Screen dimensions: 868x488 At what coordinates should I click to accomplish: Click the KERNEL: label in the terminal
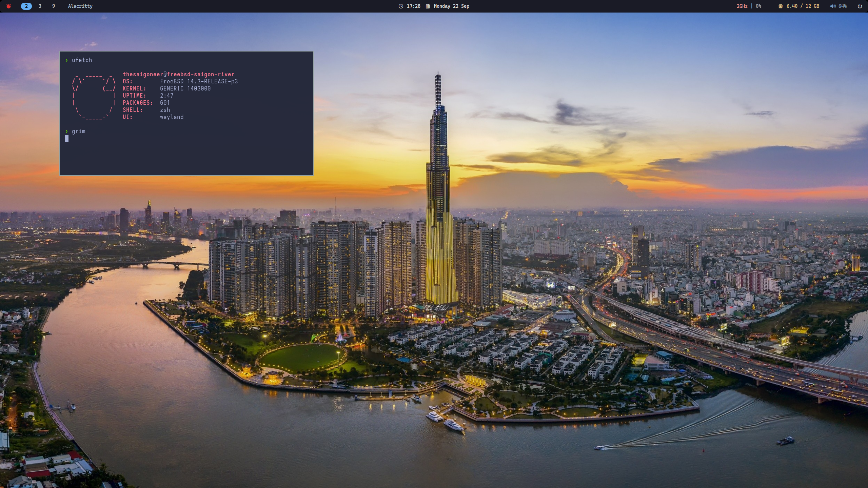click(x=134, y=88)
